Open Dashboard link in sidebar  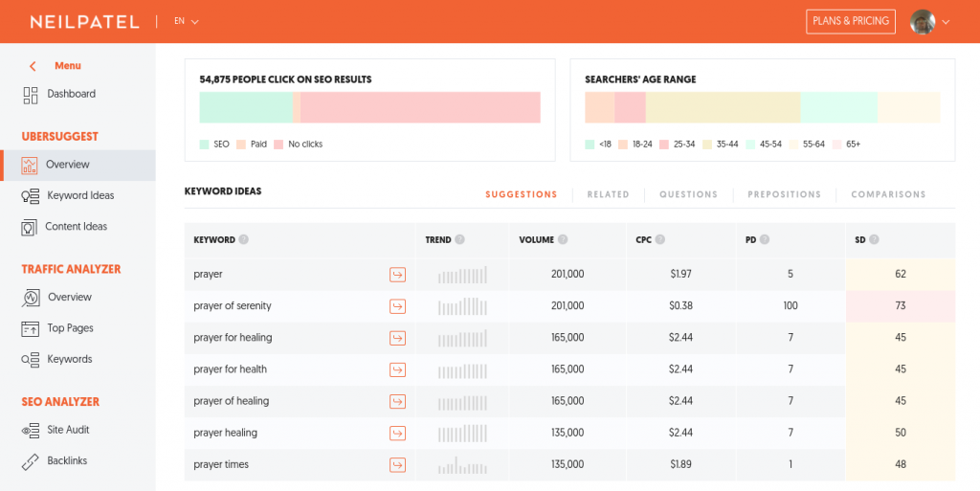[x=71, y=94]
